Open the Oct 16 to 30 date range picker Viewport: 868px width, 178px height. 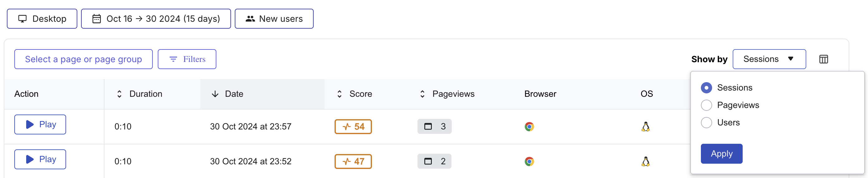(156, 19)
